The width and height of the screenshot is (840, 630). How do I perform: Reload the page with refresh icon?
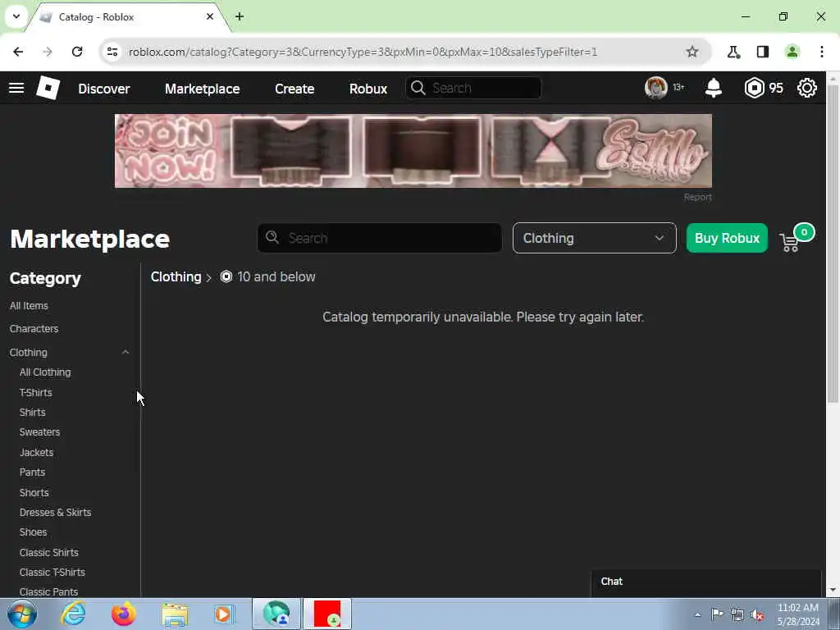tap(77, 52)
